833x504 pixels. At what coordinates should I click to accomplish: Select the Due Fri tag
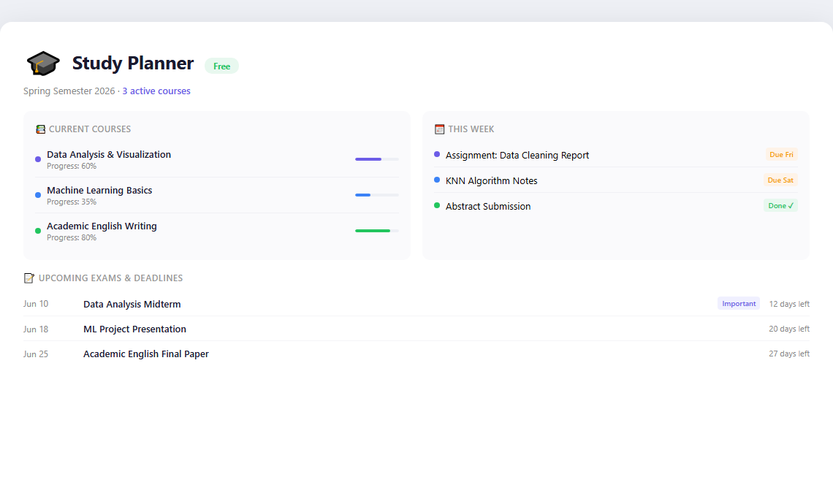coord(781,155)
